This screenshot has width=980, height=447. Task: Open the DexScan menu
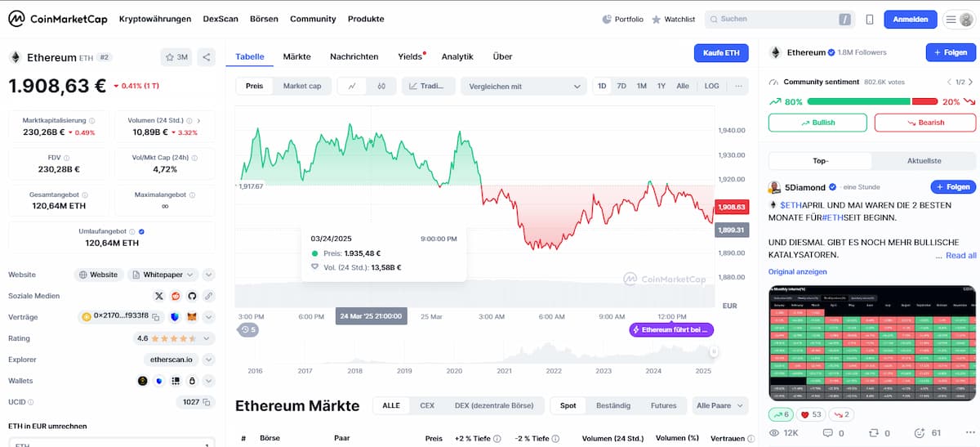220,19
